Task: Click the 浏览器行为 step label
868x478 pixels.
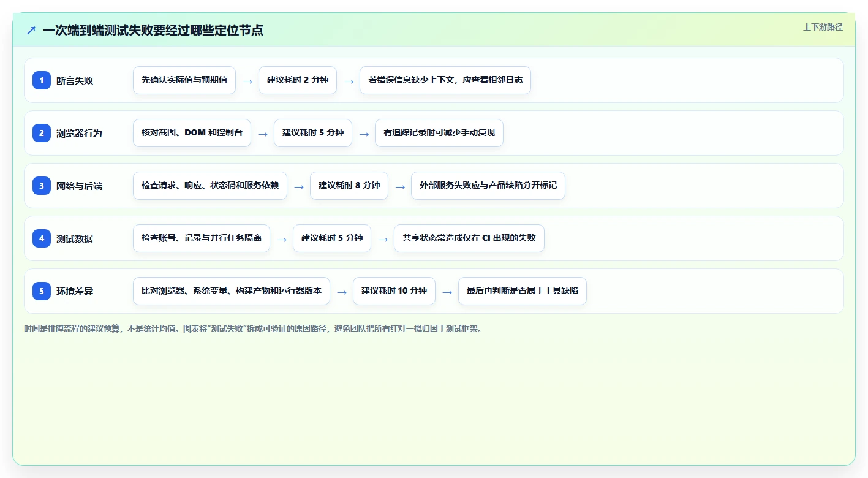Action: (x=79, y=133)
